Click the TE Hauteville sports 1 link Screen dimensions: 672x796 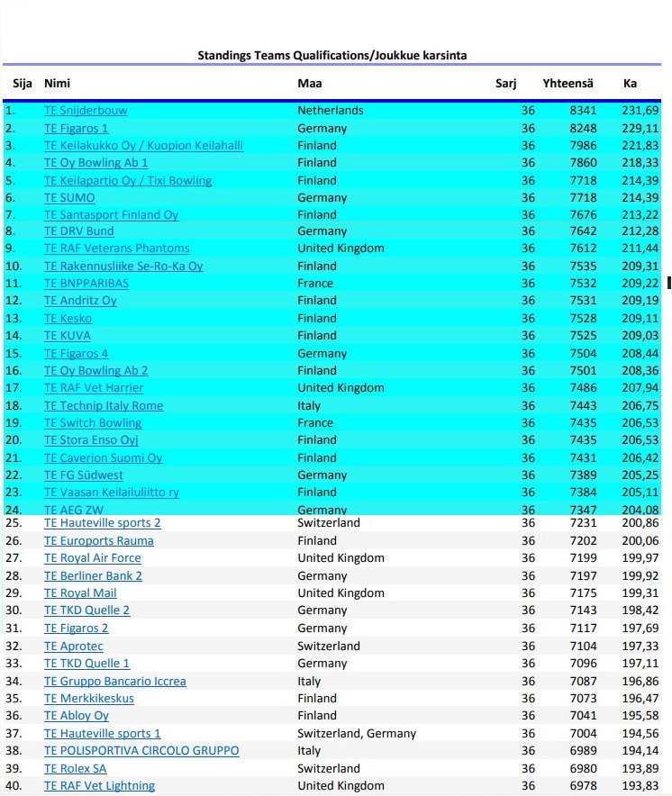click(102, 734)
